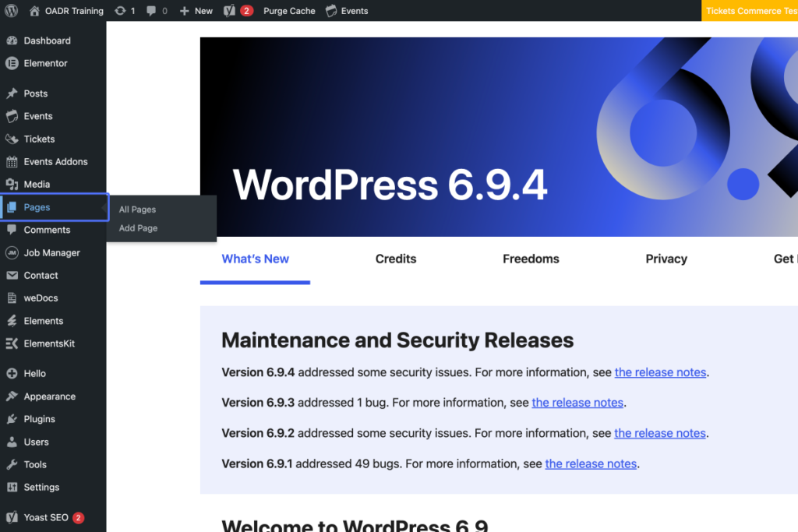Click the Comments speech bubble sidebar icon
The image size is (798, 532).
click(x=12, y=230)
